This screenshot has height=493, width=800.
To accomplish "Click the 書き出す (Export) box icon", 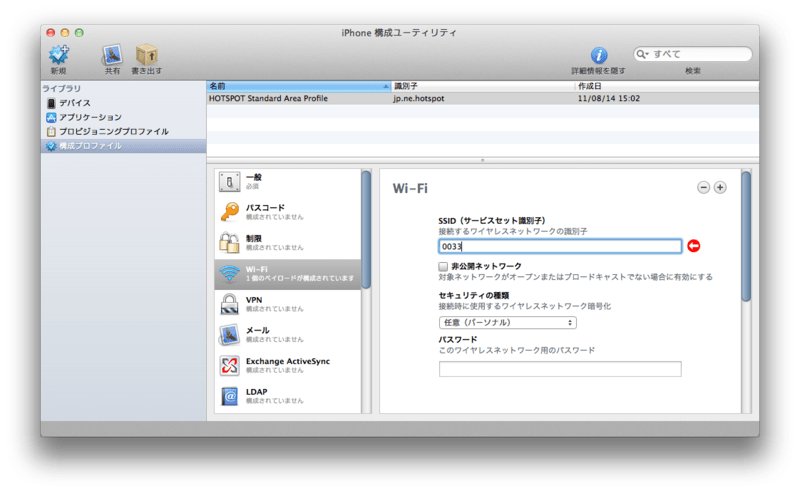I will (x=147, y=54).
